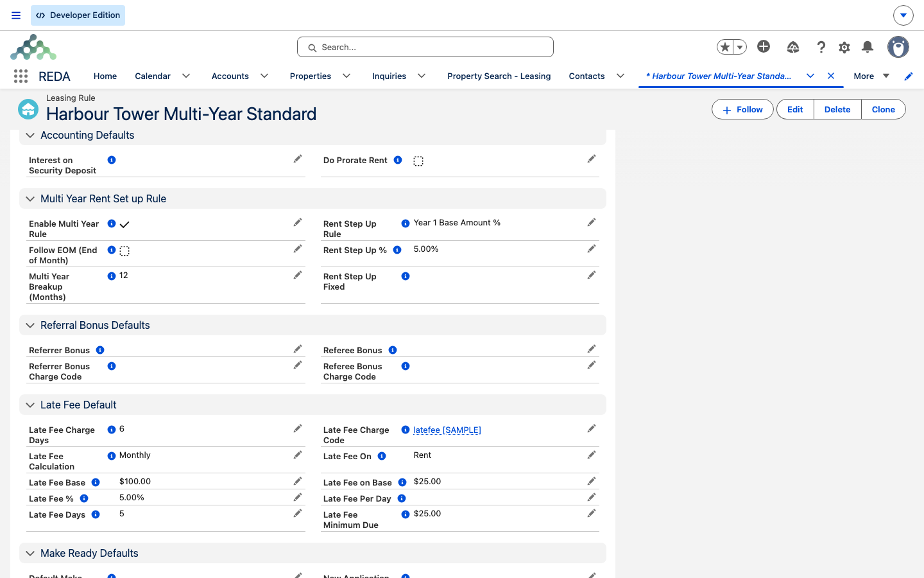The image size is (924, 578).
Task: Edit the Multi Year Breakup Months pencil
Action: (x=298, y=275)
